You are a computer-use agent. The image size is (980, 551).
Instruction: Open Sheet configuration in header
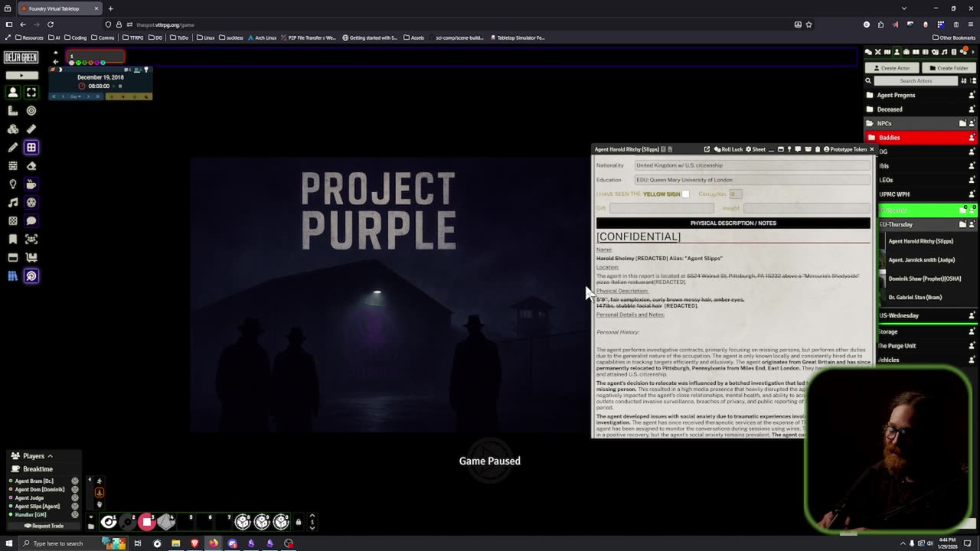[756, 149]
